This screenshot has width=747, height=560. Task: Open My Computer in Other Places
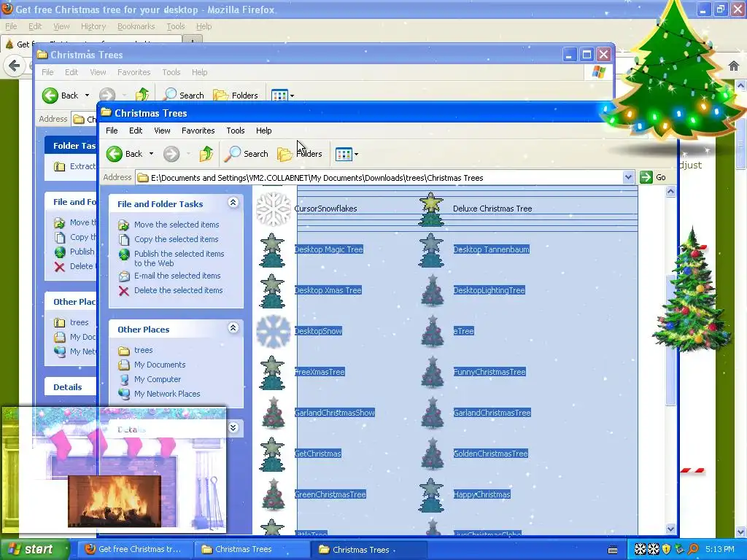(158, 379)
